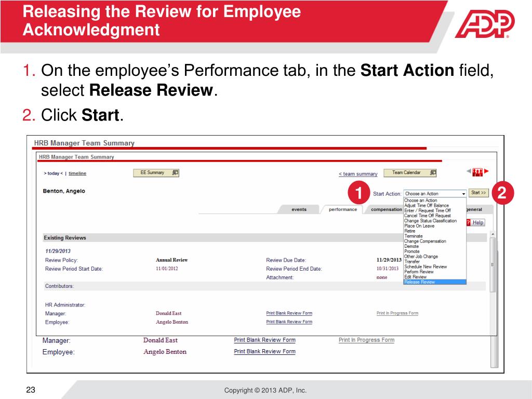Switch to the compensation tab
This screenshot has width=532, height=399.
(x=386, y=209)
